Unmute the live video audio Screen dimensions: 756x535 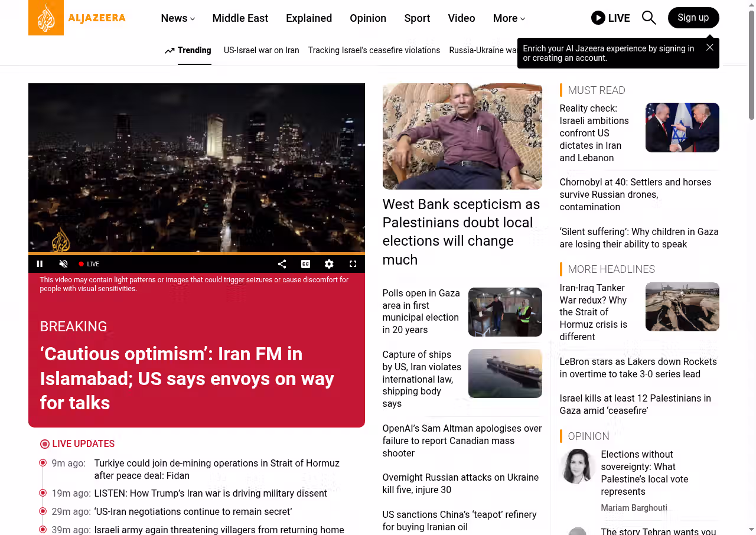(63, 264)
